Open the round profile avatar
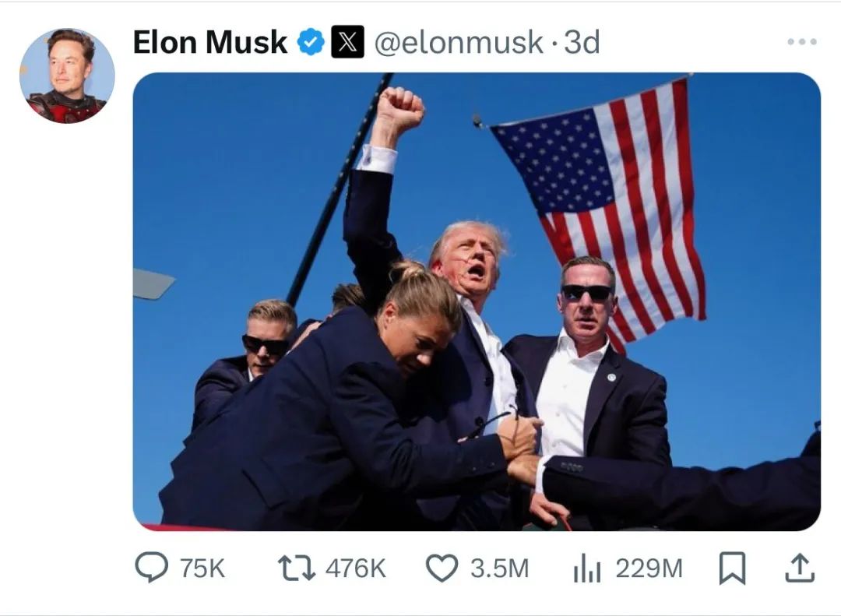The width and height of the screenshot is (841, 616). tap(67, 76)
